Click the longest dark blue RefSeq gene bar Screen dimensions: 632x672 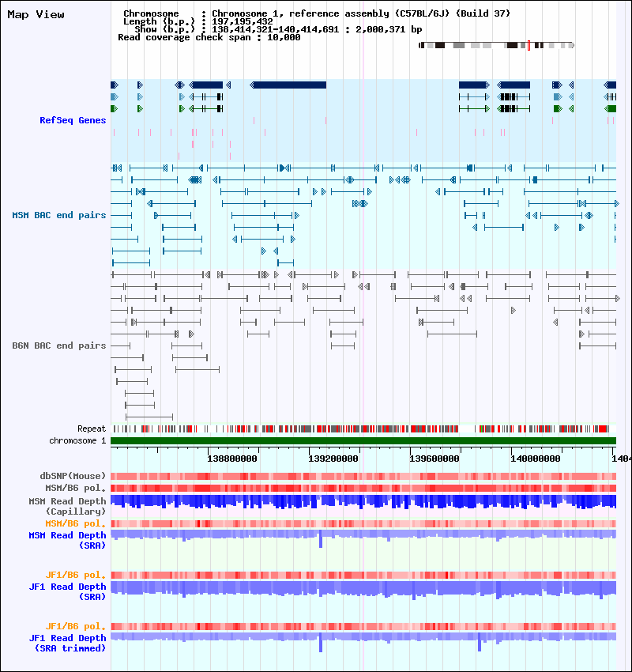(x=288, y=85)
